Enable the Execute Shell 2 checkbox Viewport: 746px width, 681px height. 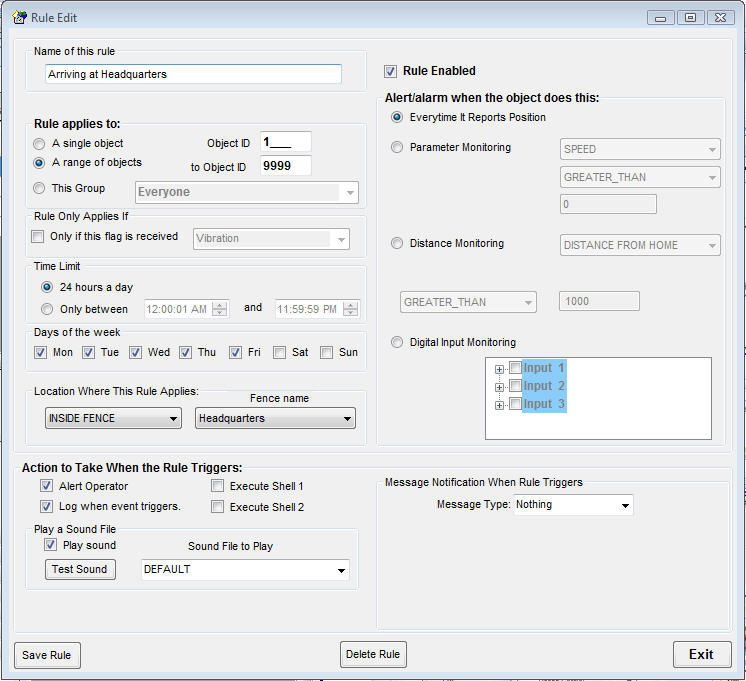tap(217, 507)
